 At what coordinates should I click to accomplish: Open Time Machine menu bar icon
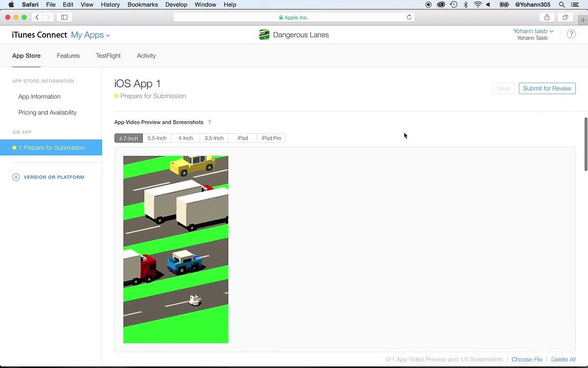453,5
